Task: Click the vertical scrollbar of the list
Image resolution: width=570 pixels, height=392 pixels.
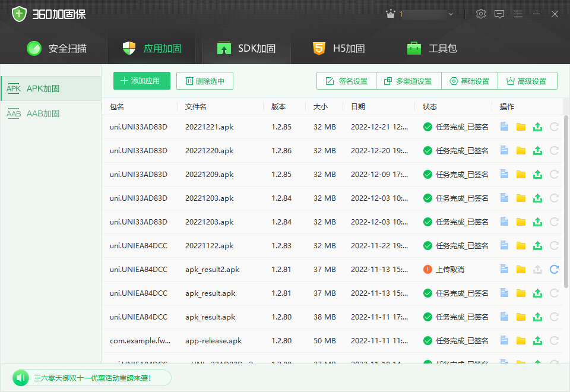Action: tap(565, 202)
